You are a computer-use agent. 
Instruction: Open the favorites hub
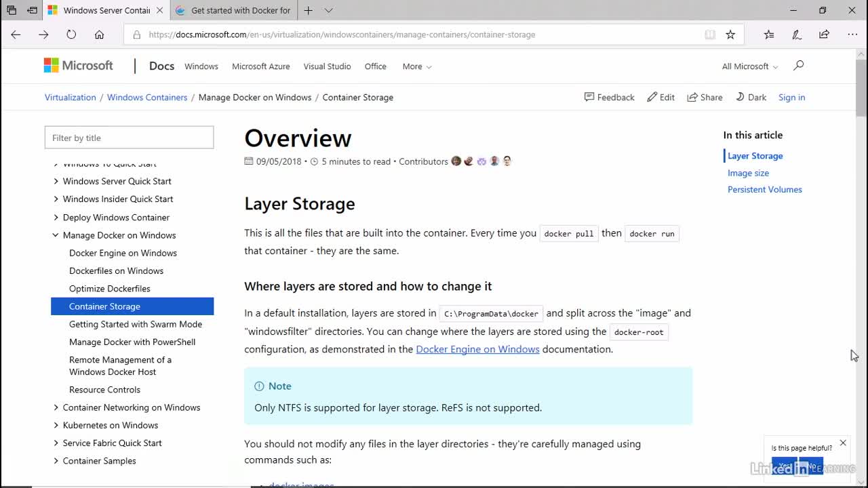pyautogui.click(x=769, y=35)
